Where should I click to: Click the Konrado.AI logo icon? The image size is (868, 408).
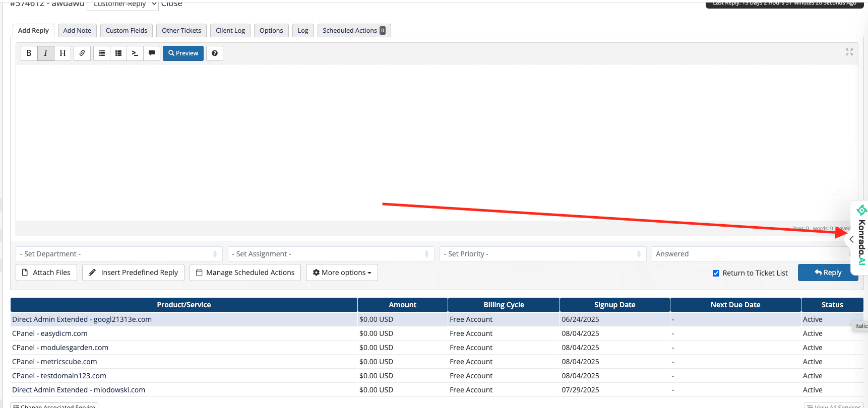[862, 210]
